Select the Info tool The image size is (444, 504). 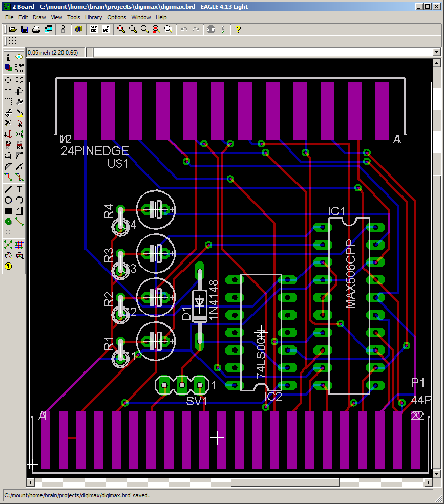[8, 57]
